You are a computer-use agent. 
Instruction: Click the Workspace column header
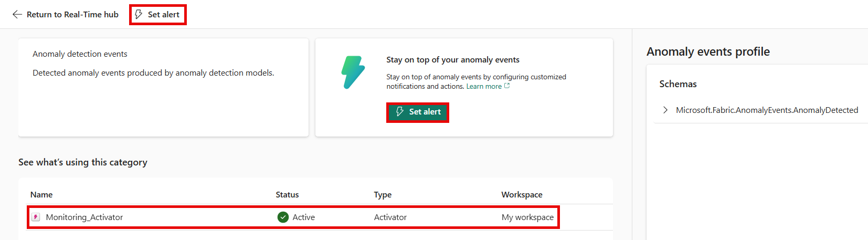(x=522, y=195)
